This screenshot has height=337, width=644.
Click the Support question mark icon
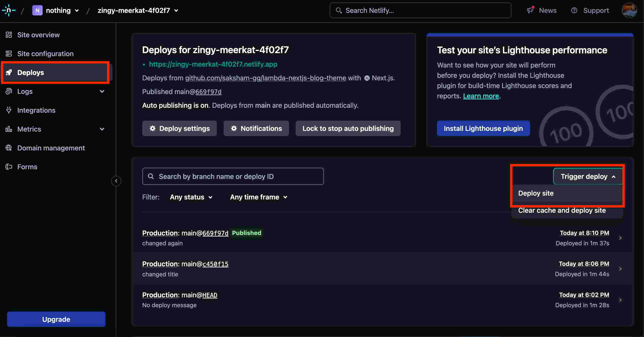(574, 10)
